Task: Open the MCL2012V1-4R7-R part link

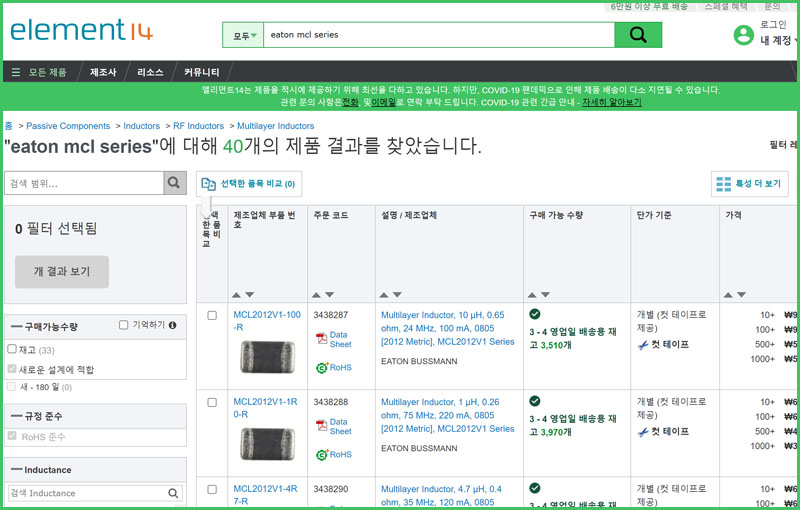Action: pyautogui.click(x=265, y=495)
